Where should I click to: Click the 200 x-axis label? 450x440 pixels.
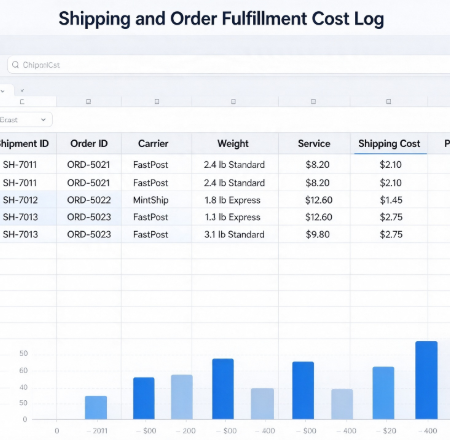pyautogui.click(x=186, y=431)
